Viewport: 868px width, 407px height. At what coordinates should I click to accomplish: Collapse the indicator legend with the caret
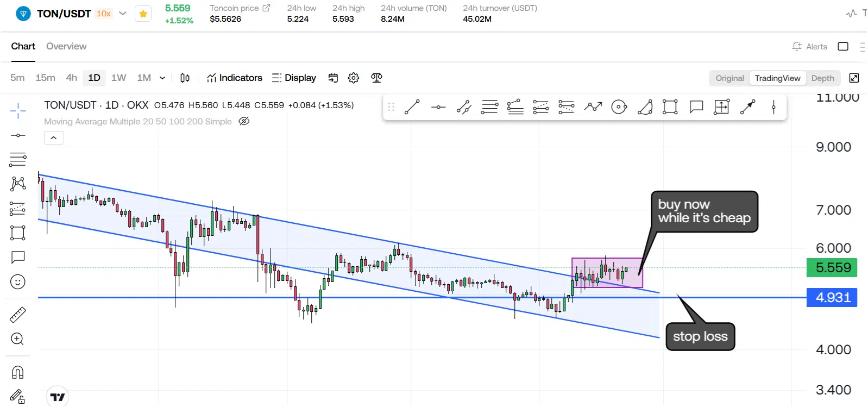coord(54,138)
